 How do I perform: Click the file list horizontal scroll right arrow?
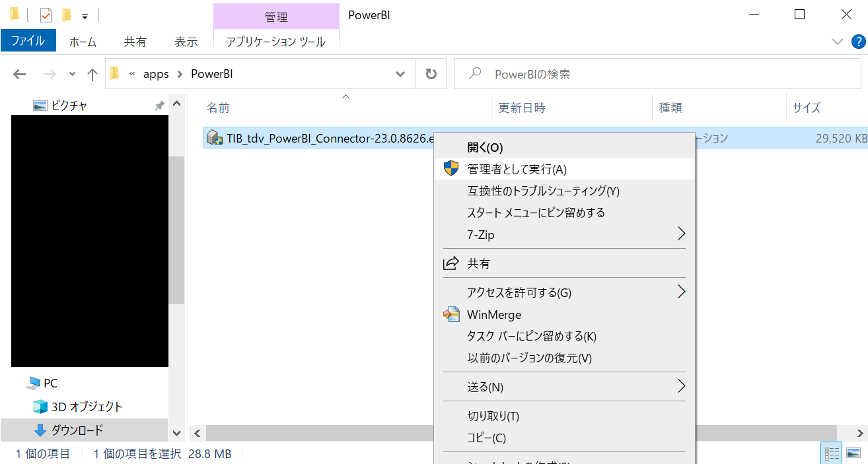coord(859,433)
